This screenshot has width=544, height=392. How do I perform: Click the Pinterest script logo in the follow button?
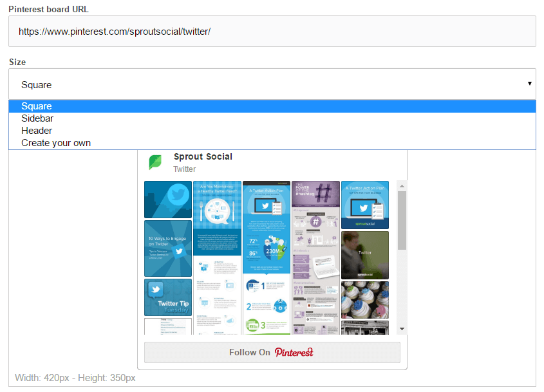(294, 353)
